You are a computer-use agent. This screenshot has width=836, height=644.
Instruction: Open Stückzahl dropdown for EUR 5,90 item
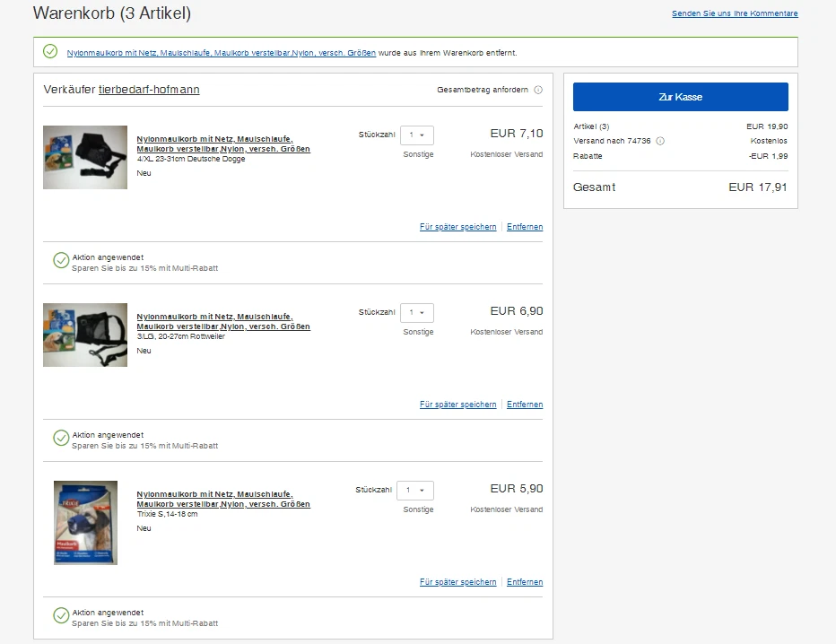pyautogui.click(x=416, y=491)
